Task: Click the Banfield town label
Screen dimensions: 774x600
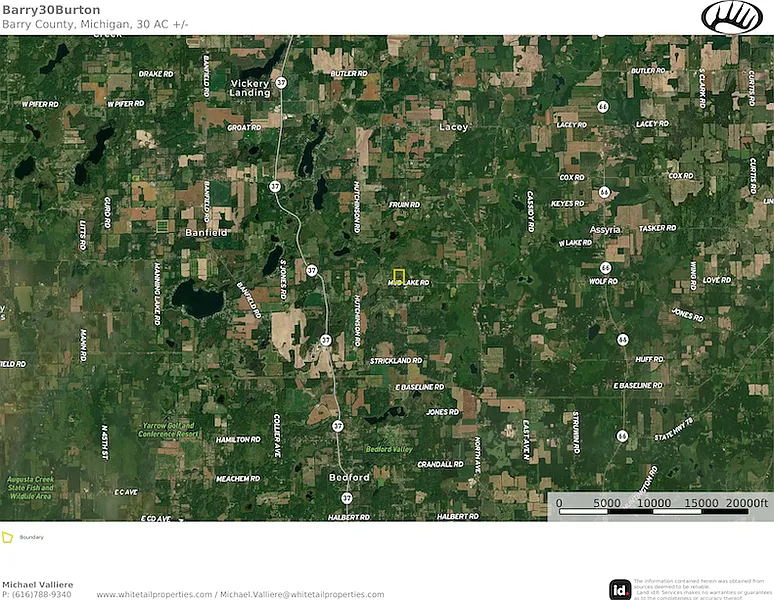Action: point(206,232)
